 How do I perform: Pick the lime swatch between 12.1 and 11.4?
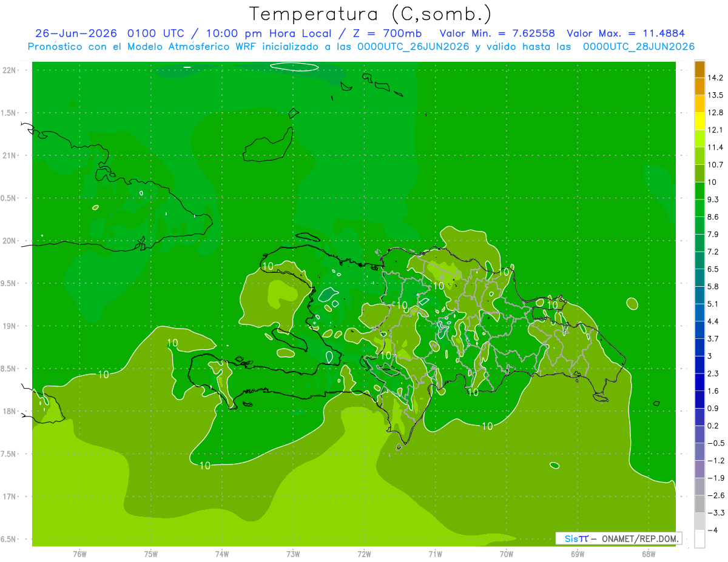click(699, 138)
